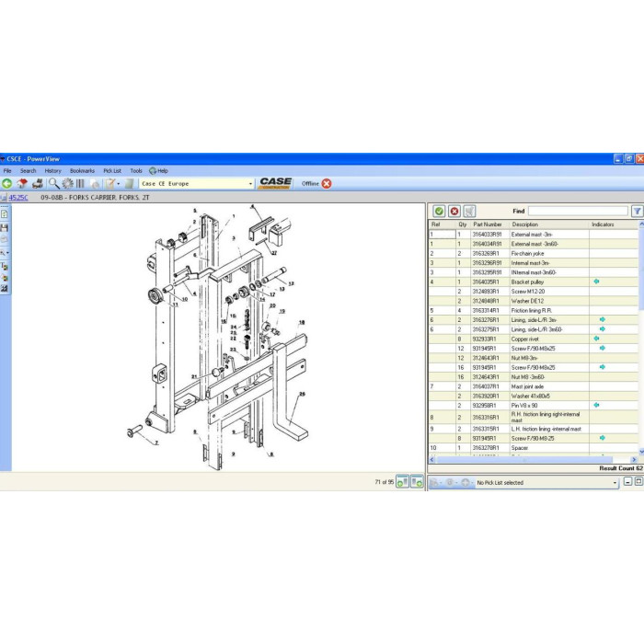Go to previous figure page button
This screenshot has width=644, height=644.
(403, 482)
